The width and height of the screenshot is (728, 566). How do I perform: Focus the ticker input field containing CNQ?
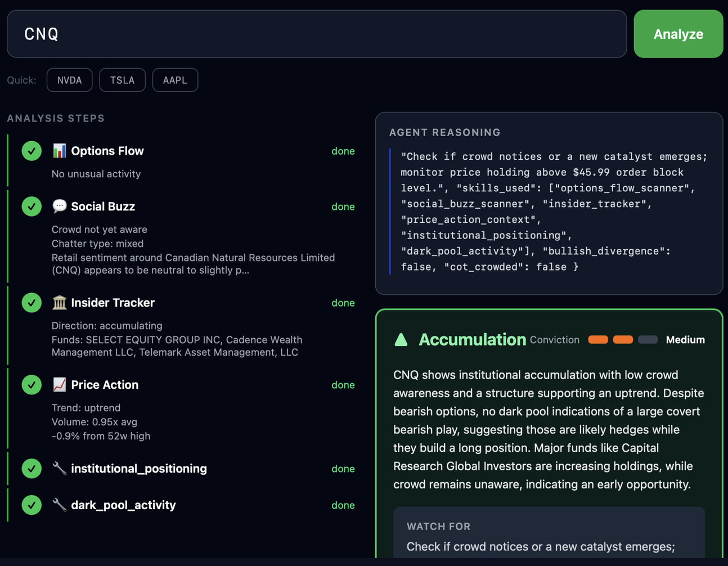pyautogui.click(x=317, y=34)
